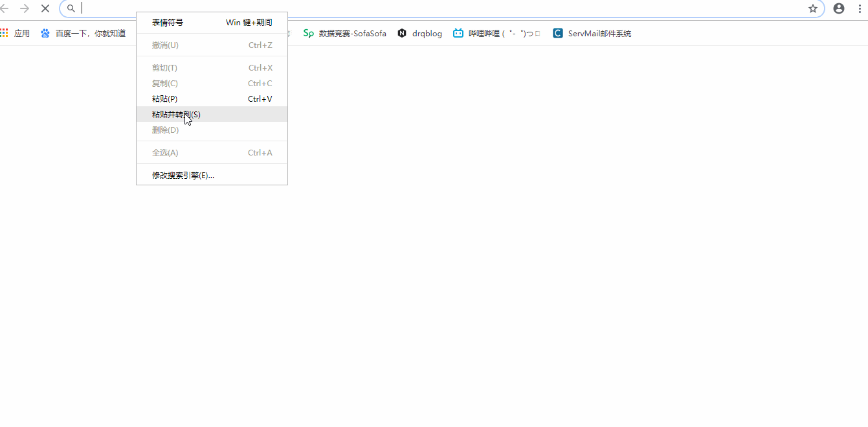
Task: Open 修改搜索引擎(E)... from the context menu
Action: click(212, 176)
